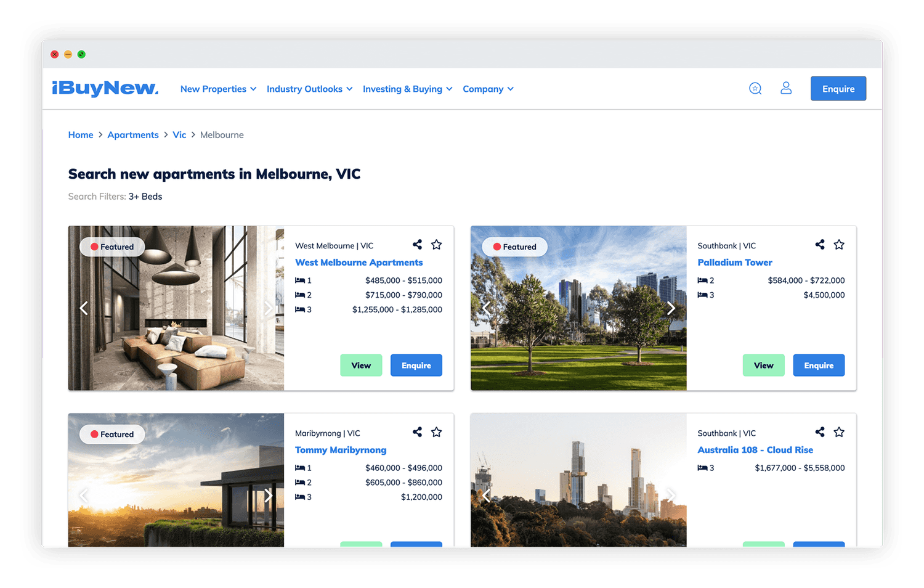This screenshot has height=588, width=924.
Task: Go to Home breadcrumb
Action: pos(81,135)
